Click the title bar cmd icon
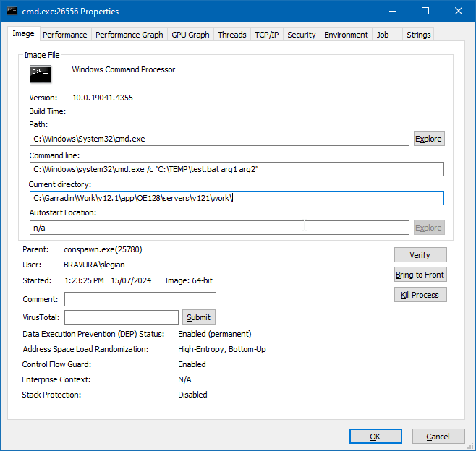The width and height of the screenshot is (476, 451). [x=12, y=11]
